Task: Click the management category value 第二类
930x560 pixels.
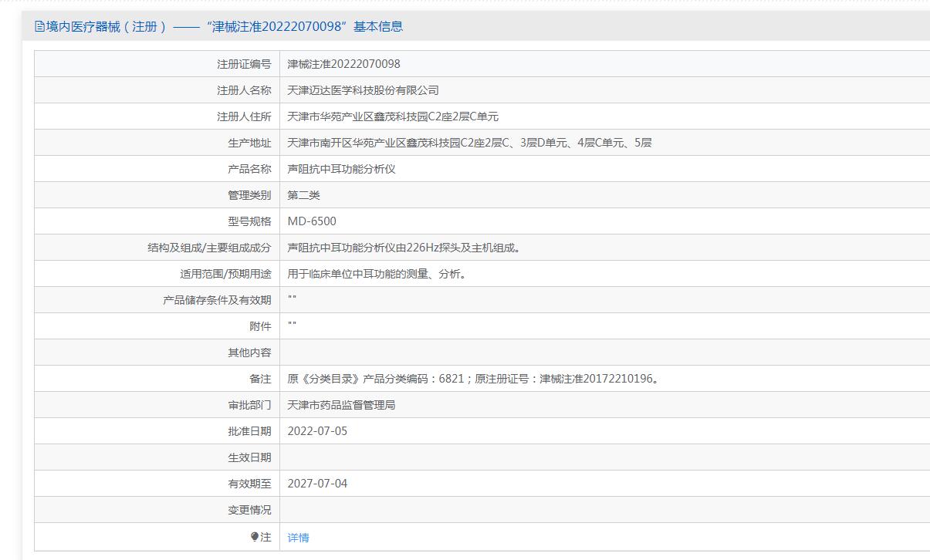Action: [303, 195]
